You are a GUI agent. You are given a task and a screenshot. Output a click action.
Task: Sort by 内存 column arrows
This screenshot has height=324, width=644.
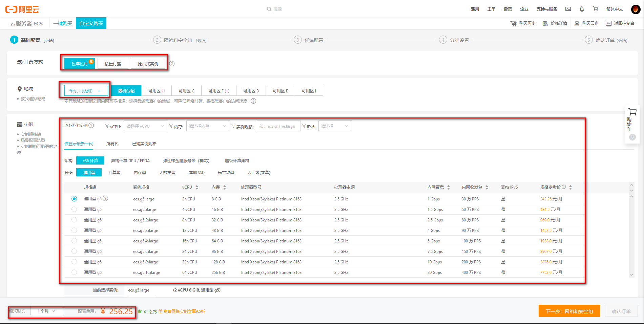point(225,187)
